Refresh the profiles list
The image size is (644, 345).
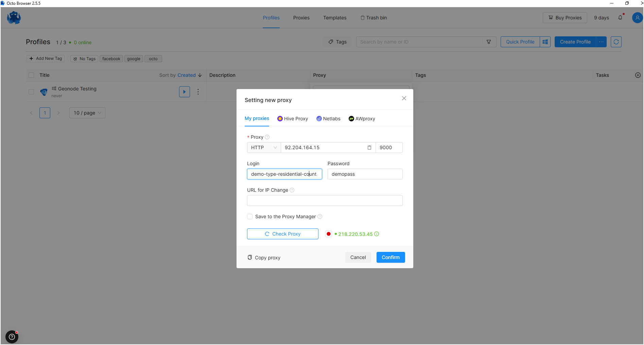616,42
